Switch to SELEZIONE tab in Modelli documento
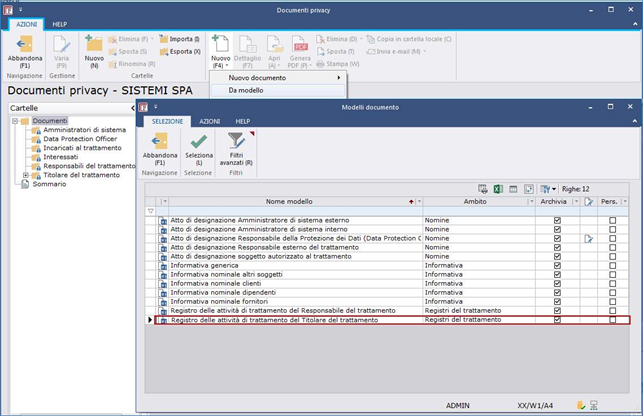This screenshot has width=643, height=416. 167,121
